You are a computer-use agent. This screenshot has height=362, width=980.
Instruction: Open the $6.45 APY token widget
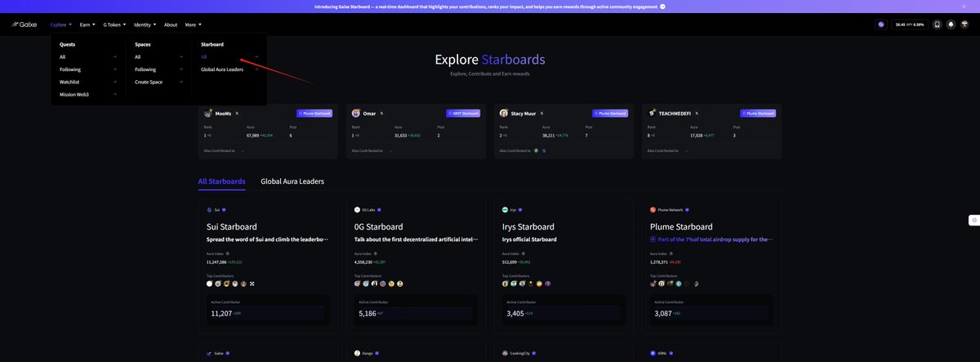coord(910,25)
